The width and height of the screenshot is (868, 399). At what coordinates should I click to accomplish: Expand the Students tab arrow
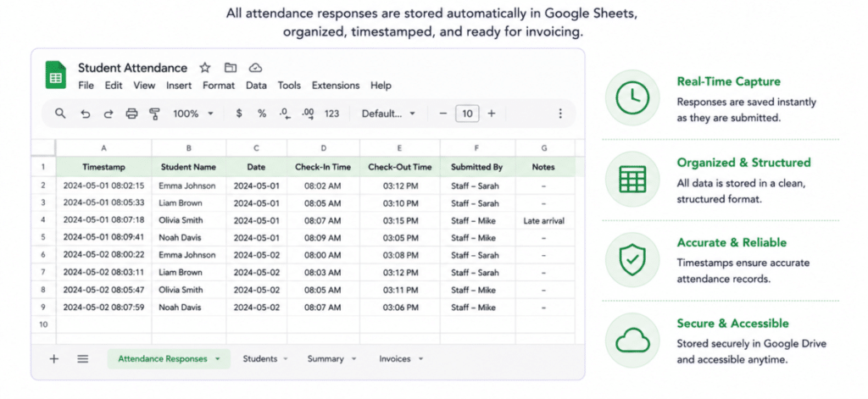pos(286,358)
